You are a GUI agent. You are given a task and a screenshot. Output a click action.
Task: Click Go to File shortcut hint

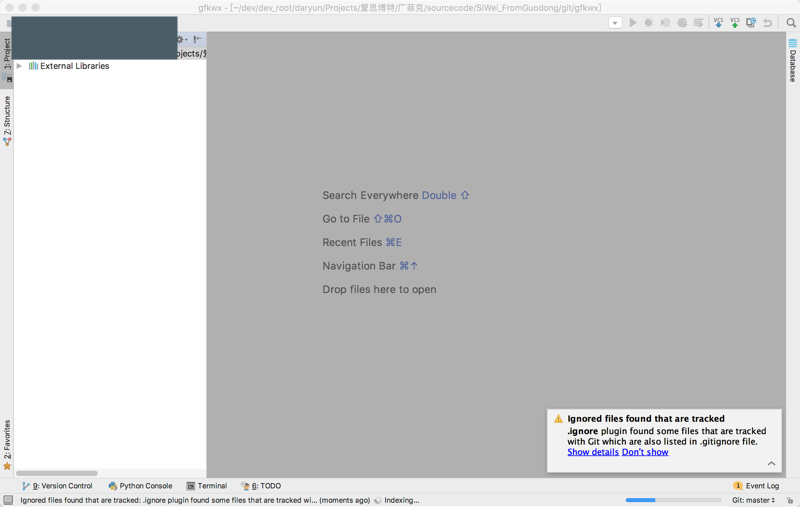pos(362,219)
